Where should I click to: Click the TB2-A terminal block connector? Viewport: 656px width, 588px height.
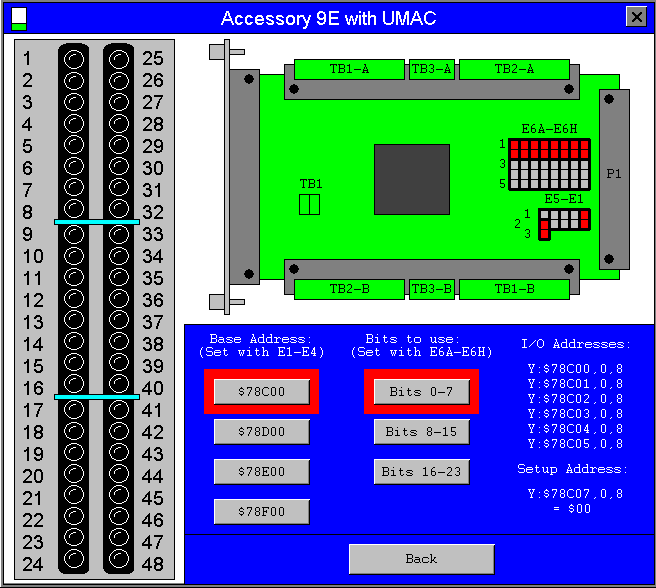click(x=515, y=70)
